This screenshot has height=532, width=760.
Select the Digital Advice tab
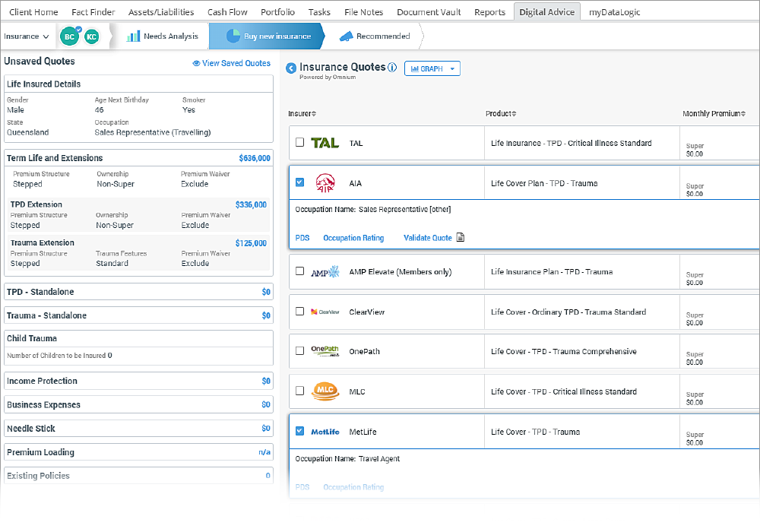[546, 12]
